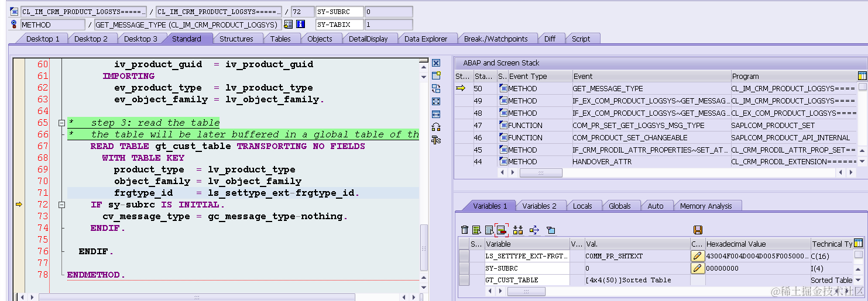Click the source icon of stack level 50
The image size is (868, 301).
pos(503,88)
